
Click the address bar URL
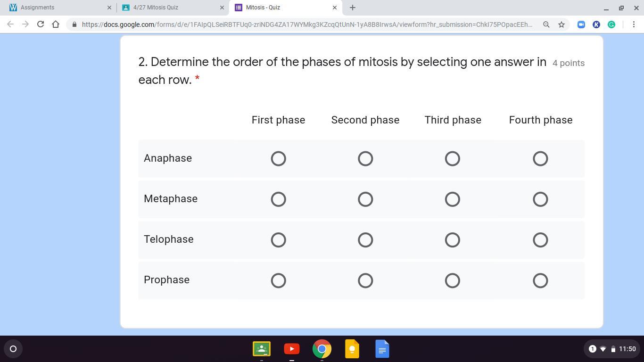tap(306, 25)
